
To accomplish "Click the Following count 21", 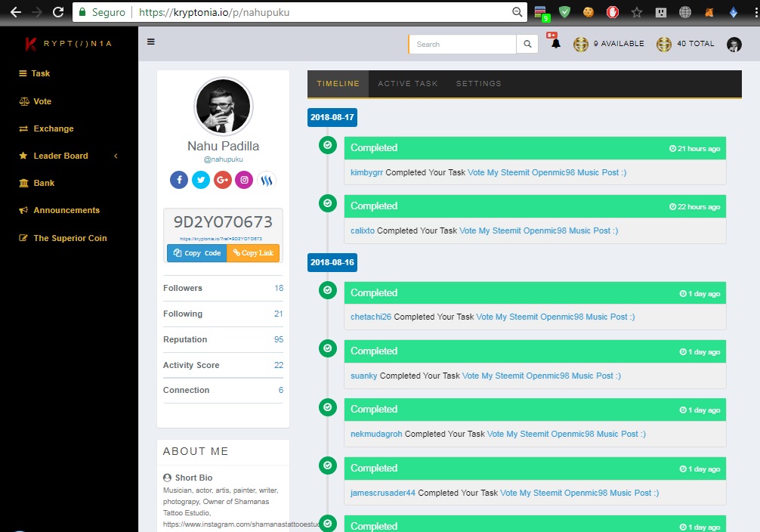I will coord(279,314).
